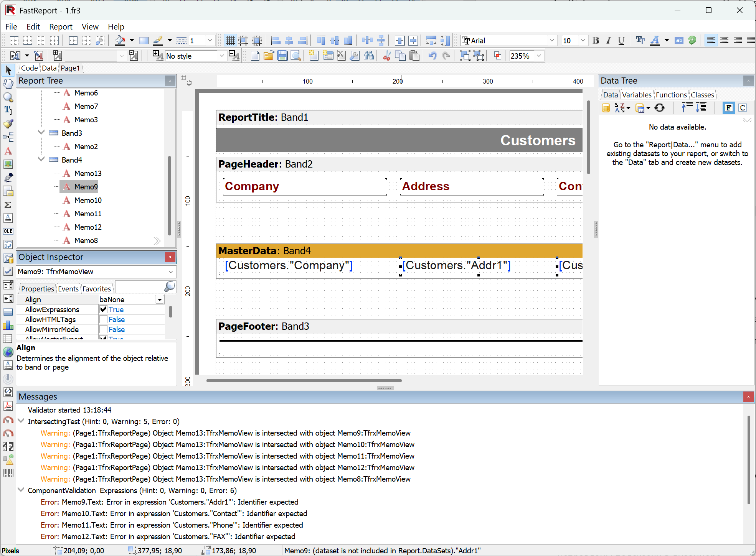Click the Preview report icon

click(x=296, y=56)
